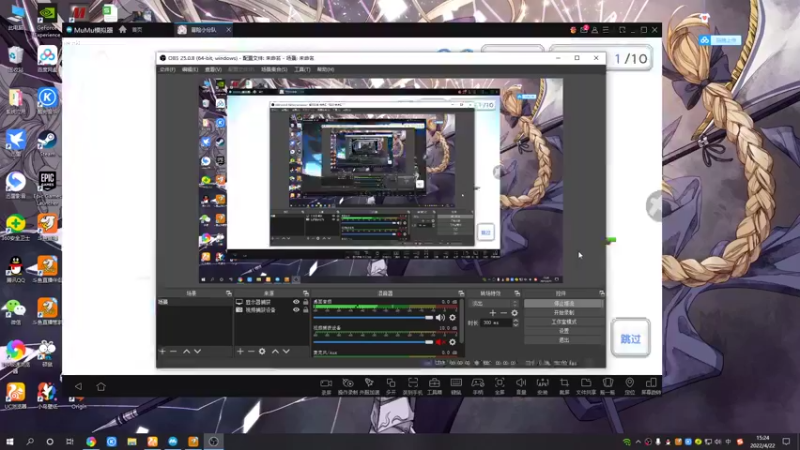Viewport: 800px width, 450px height.
Task: Open OBS 设置 settings button in Controls
Action: 564,331
